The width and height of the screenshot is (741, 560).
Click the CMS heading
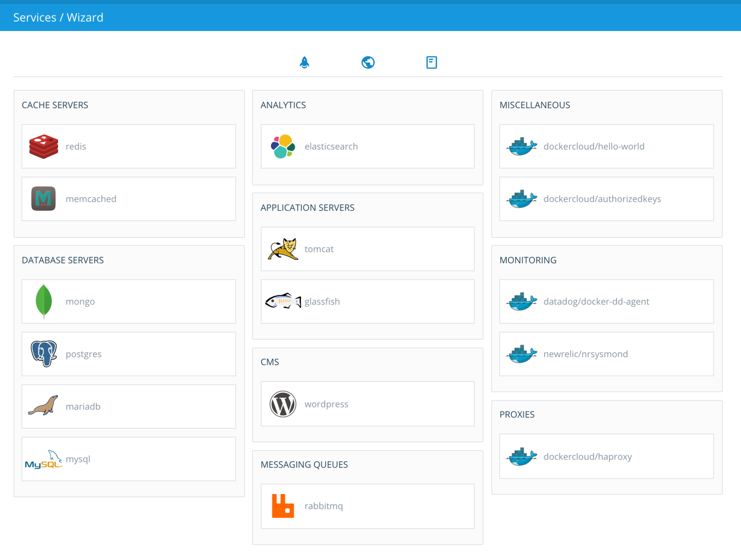click(270, 362)
